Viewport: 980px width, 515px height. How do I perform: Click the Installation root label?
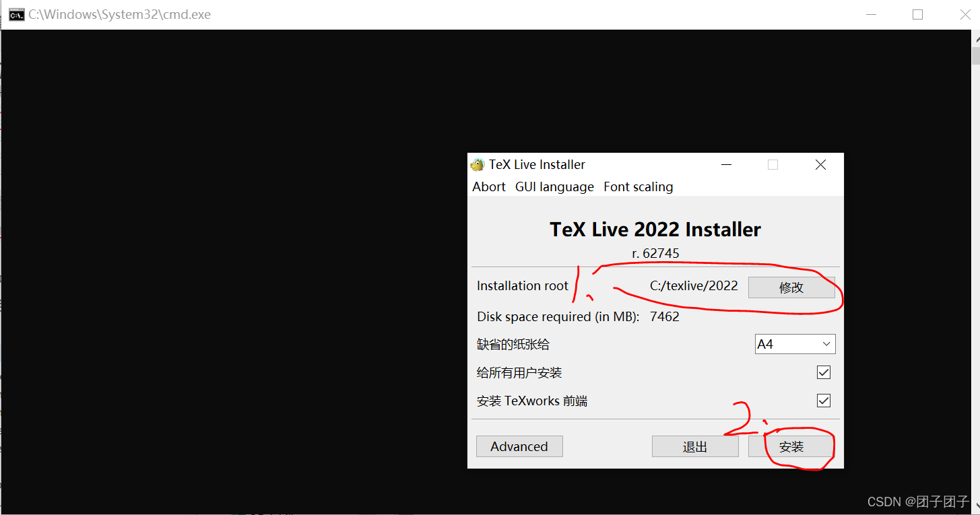523,285
